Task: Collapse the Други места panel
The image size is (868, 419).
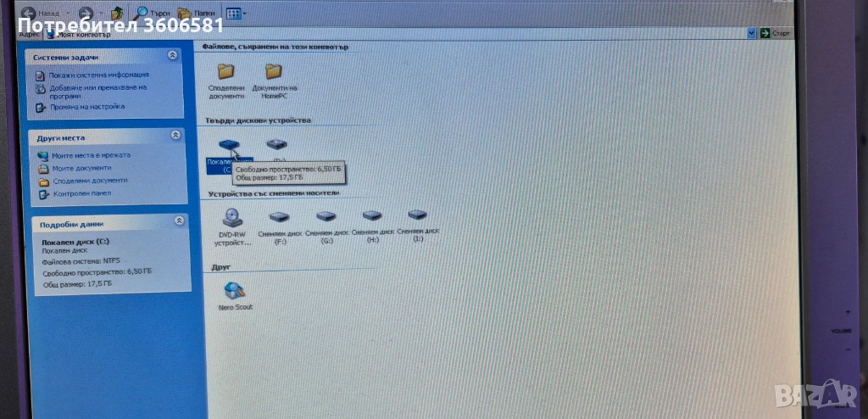Action: click(x=175, y=135)
